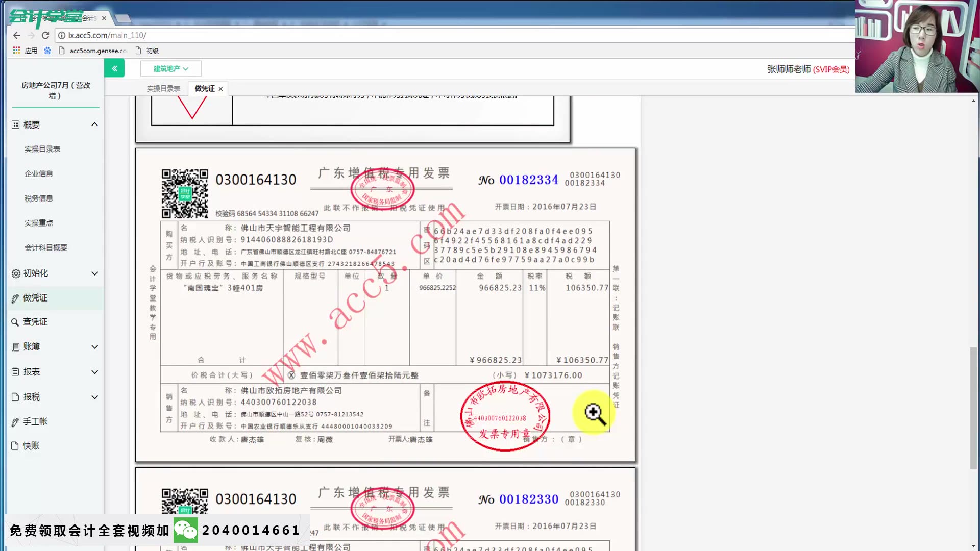Click the 报税 document icon
Image resolution: width=980 pixels, height=551 pixels.
(x=15, y=397)
